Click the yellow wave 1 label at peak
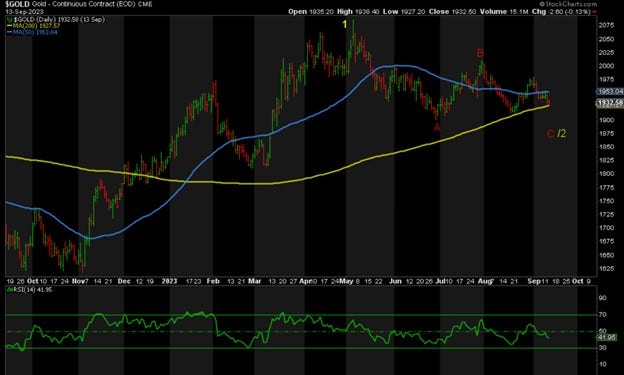 tap(345, 25)
